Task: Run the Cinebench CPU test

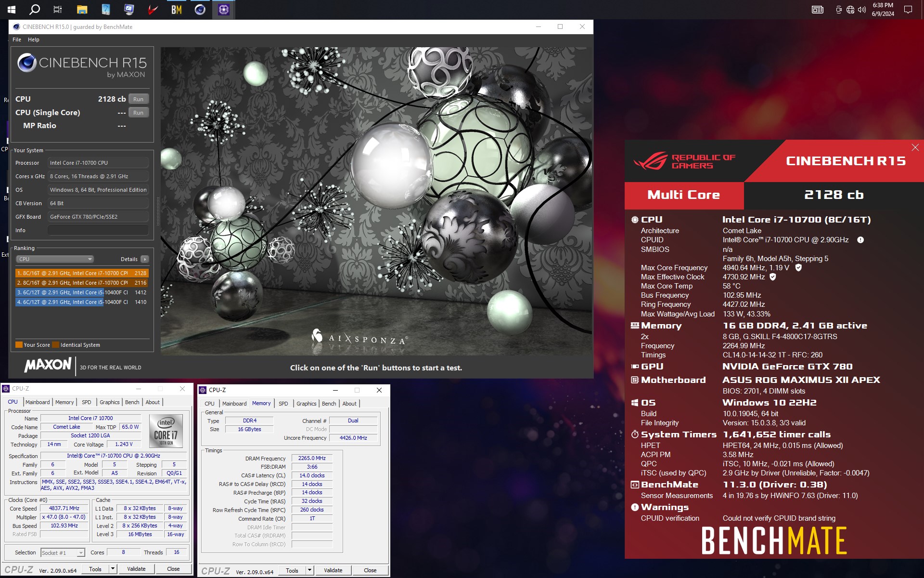Action: pyautogui.click(x=139, y=99)
